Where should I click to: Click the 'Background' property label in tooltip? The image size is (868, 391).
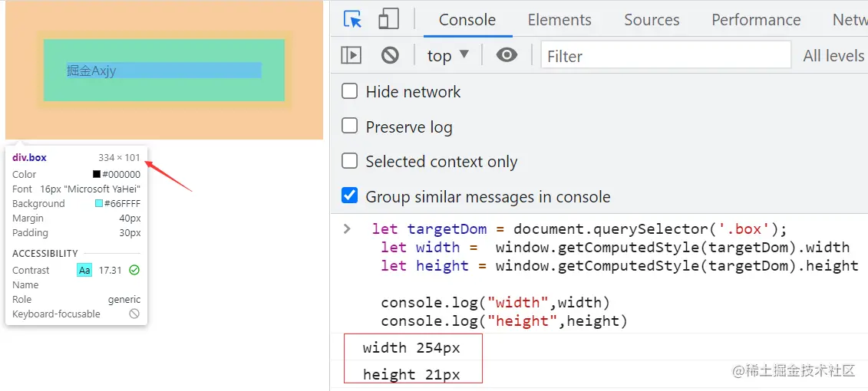[38, 203]
